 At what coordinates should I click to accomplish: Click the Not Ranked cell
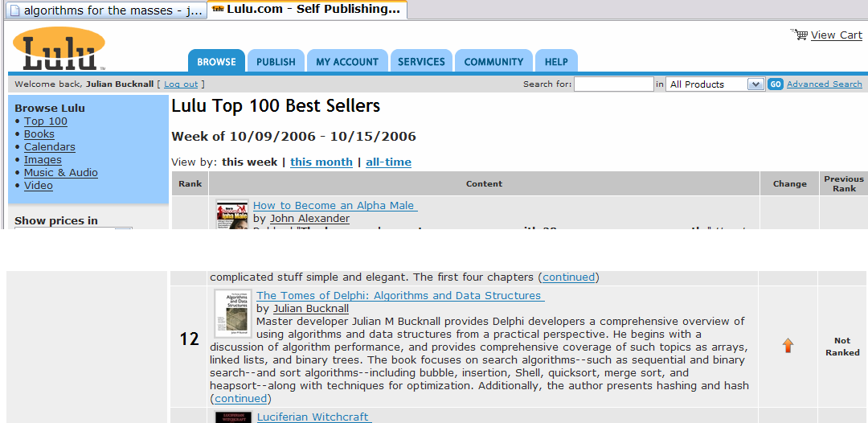[x=842, y=347]
